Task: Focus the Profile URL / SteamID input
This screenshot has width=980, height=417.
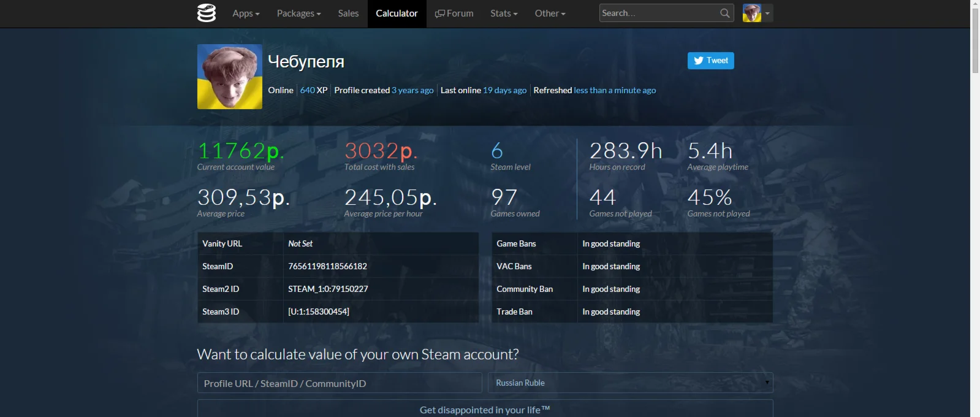Action: pos(340,383)
